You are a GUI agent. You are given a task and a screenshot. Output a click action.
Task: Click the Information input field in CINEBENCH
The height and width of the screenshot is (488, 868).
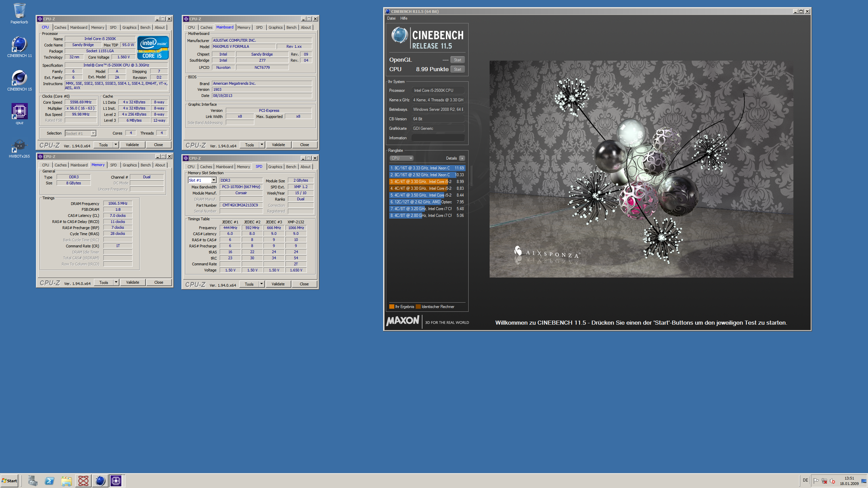pyautogui.click(x=438, y=138)
